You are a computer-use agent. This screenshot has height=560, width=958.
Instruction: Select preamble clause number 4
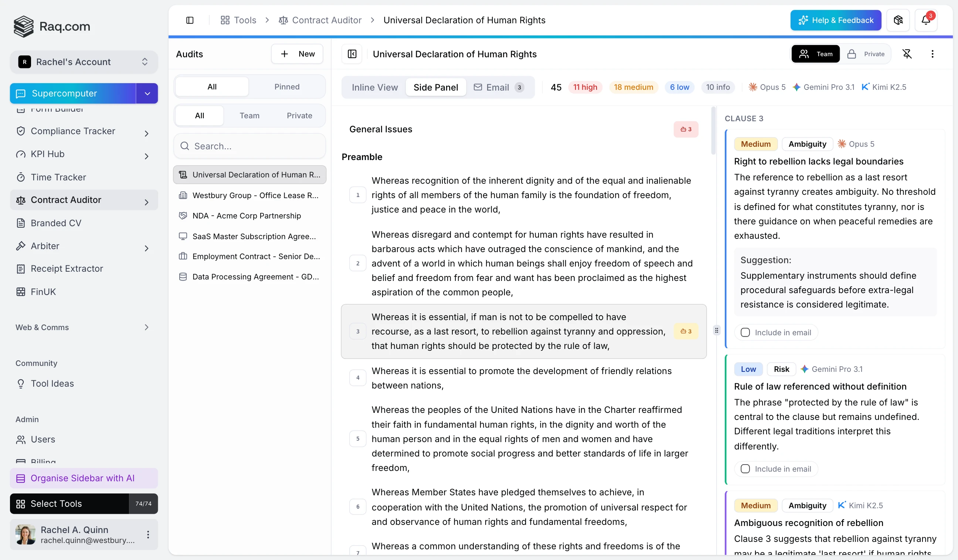[358, 378]
